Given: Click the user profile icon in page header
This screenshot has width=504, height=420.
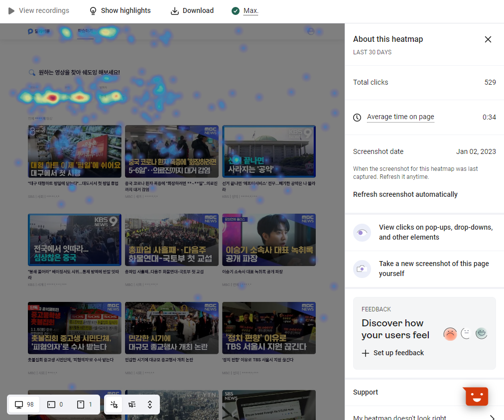Looking at the screenshot, I should (x=310, y=31).
